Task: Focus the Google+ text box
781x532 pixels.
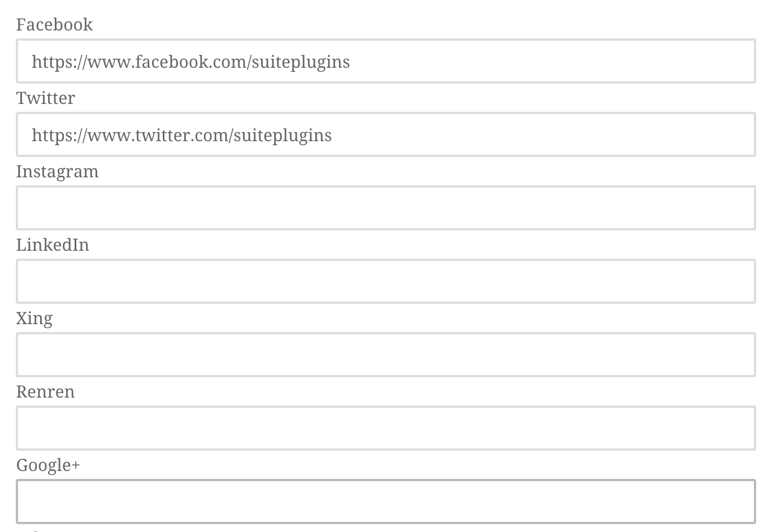Action: (386, 502)
